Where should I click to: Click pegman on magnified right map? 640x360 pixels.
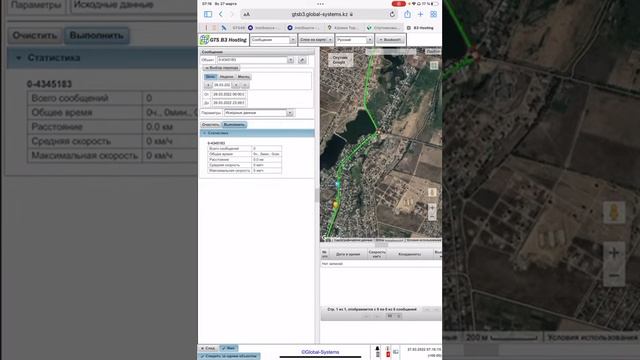coord(614,212)
